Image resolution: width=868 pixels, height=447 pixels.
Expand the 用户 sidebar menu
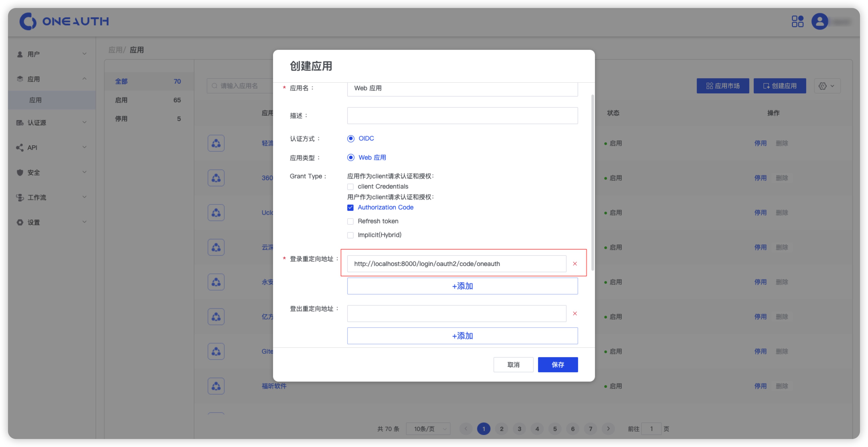click(x=84, y=54)
